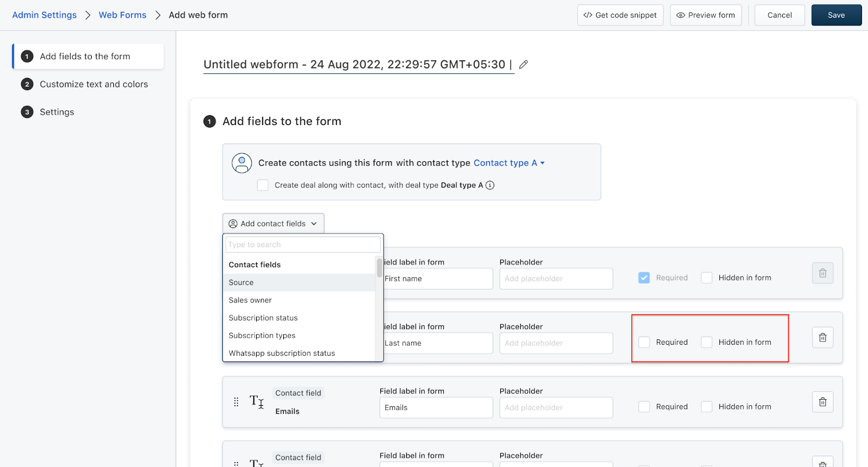Click placeholder input for Last name row

point(556,343)
